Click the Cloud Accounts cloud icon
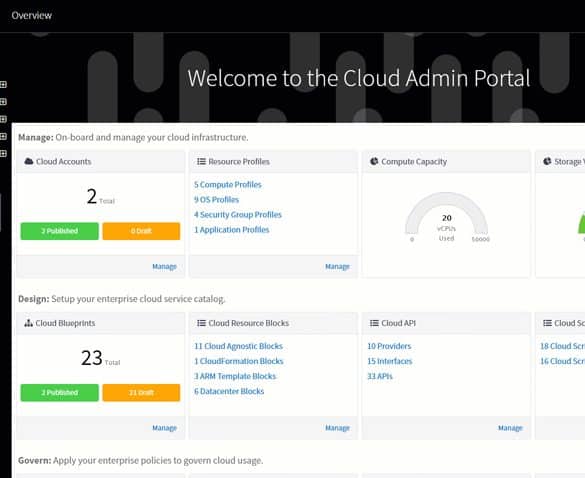The width and height of the screenshot is (585, 478). pyautogui.click(x=29, y=161)
